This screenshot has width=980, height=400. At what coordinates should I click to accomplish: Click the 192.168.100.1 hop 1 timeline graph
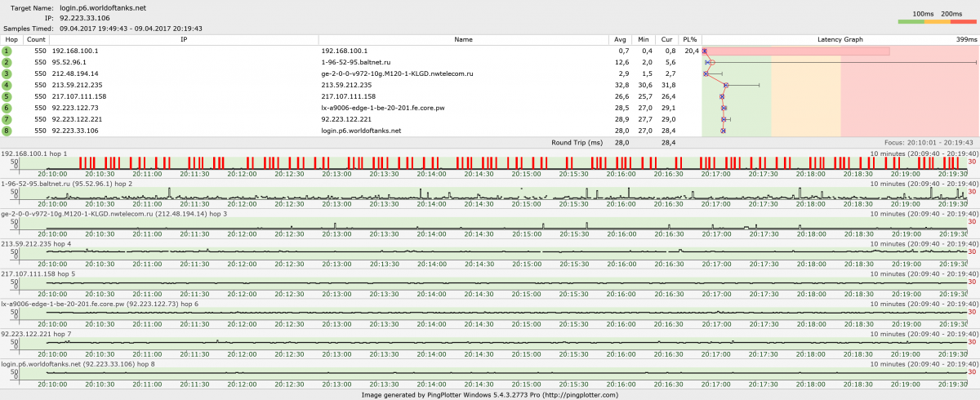[490, 163]
